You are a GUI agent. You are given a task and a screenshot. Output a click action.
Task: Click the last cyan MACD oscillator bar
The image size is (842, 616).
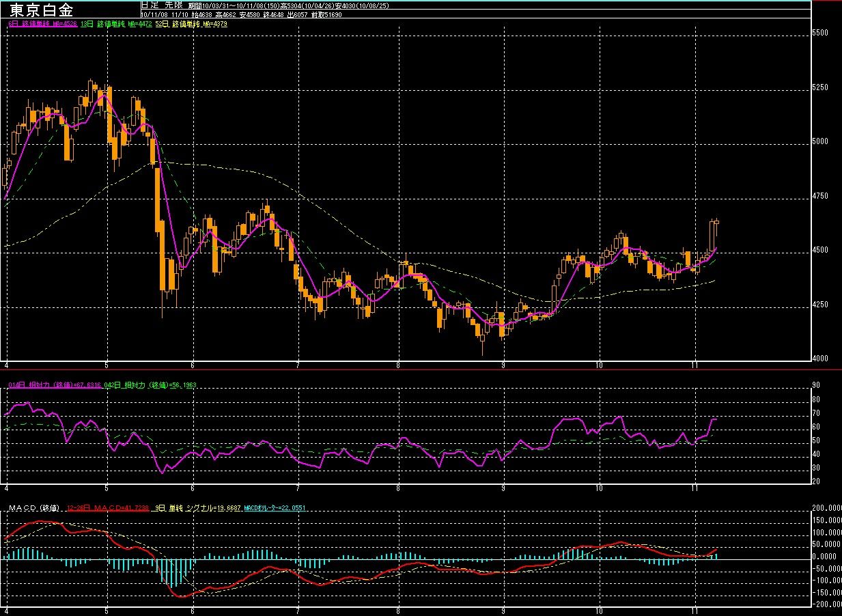716,555
